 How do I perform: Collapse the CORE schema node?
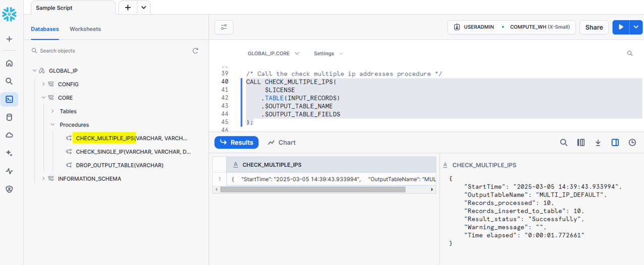tap(43, 98)
